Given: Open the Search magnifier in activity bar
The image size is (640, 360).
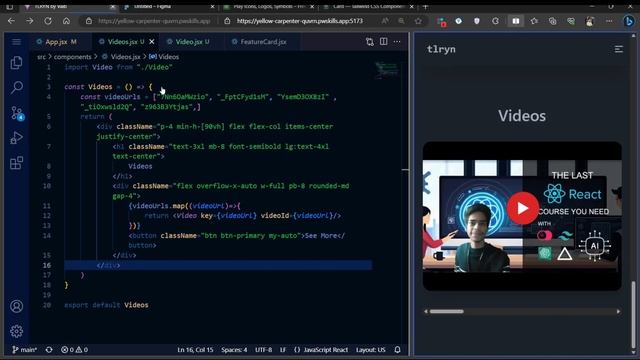Looking at the screenshot, I should (x=16, y=87).
